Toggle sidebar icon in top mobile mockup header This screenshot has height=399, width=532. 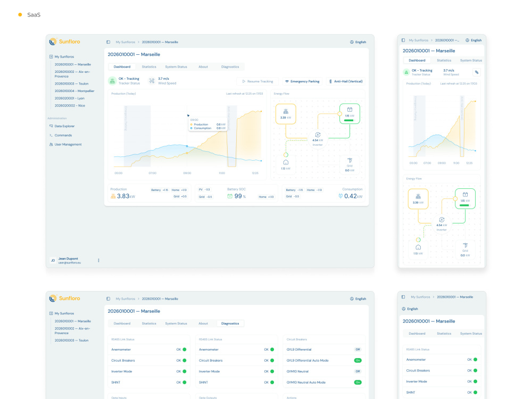(403, 40)
